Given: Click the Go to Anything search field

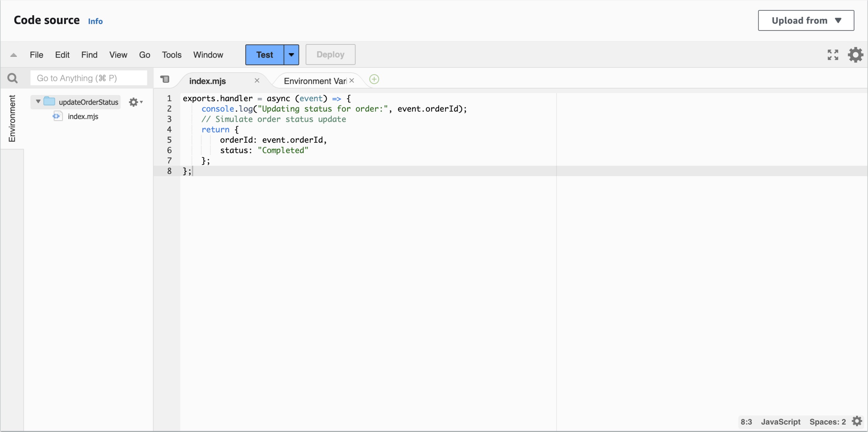Looking at the screenshot, I should (x=89, y=78).
